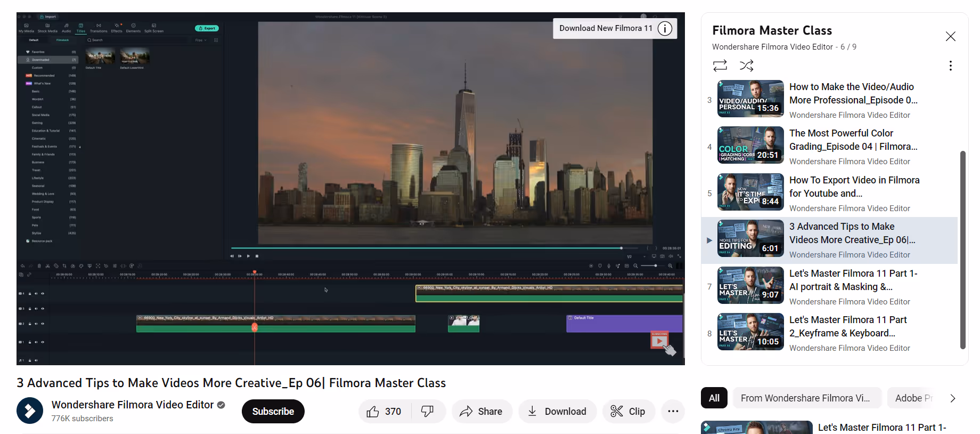Image resolution: width=980 pixels, height=434 pixels.
Task: Click the Filmora Master Class playlist title
Action: 772,30
